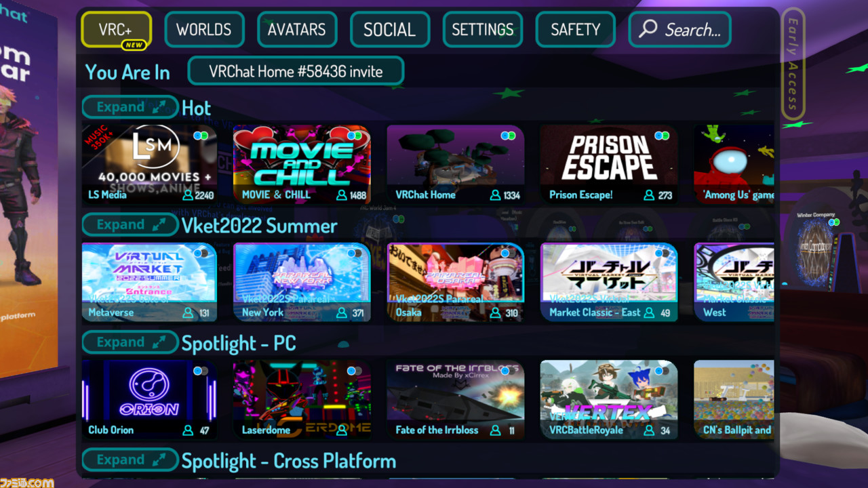
Task: Click user count icon on Fate of the Irrbloss
Action: 495,430
